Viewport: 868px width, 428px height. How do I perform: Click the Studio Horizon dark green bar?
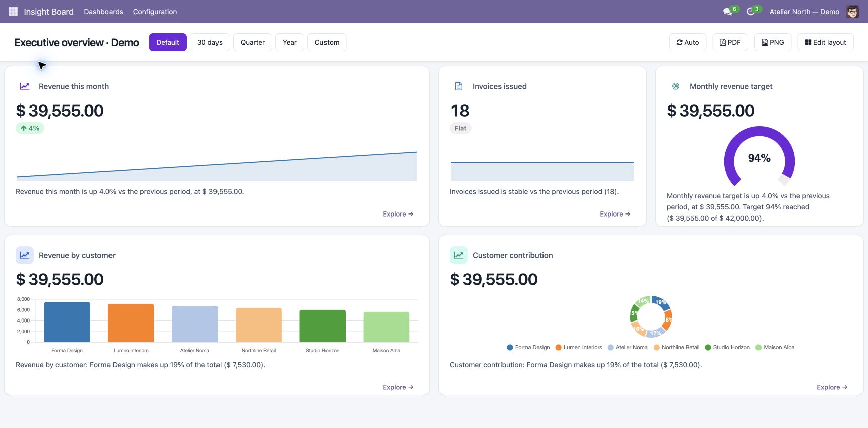point(322,326)
